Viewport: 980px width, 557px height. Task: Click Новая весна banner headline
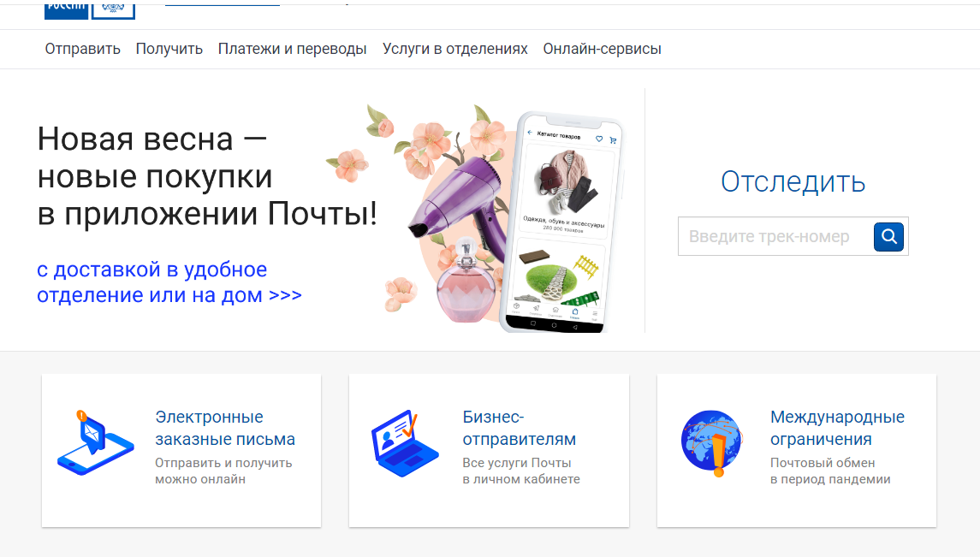pyautogui.click(x=207, y=176)
